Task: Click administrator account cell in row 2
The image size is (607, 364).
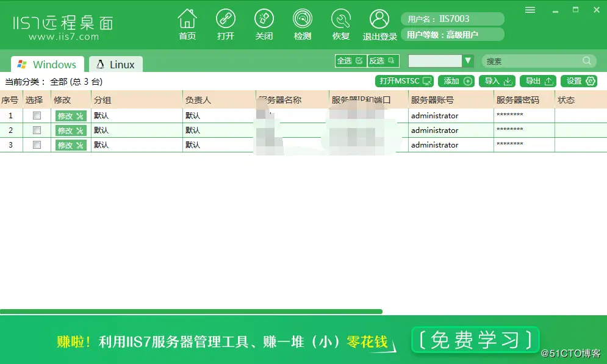Action: tap(451, 130)
